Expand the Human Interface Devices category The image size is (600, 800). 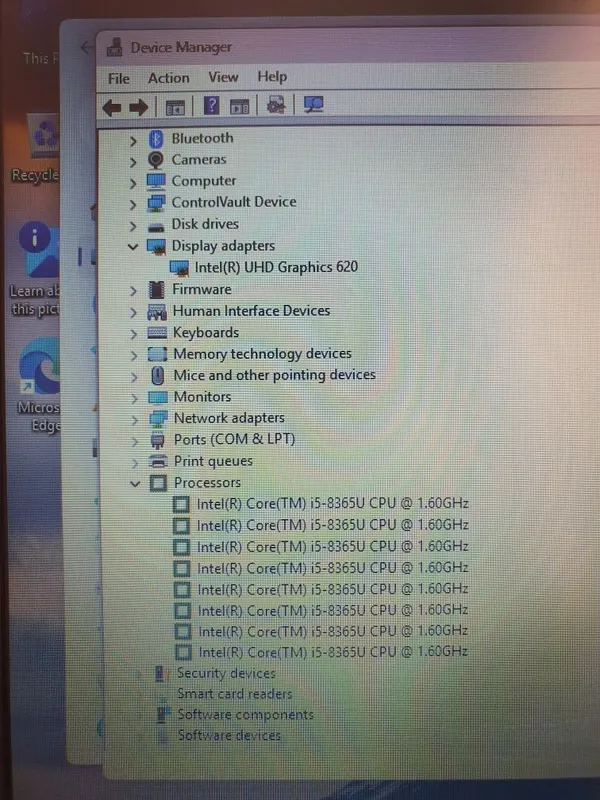[134, 312]
